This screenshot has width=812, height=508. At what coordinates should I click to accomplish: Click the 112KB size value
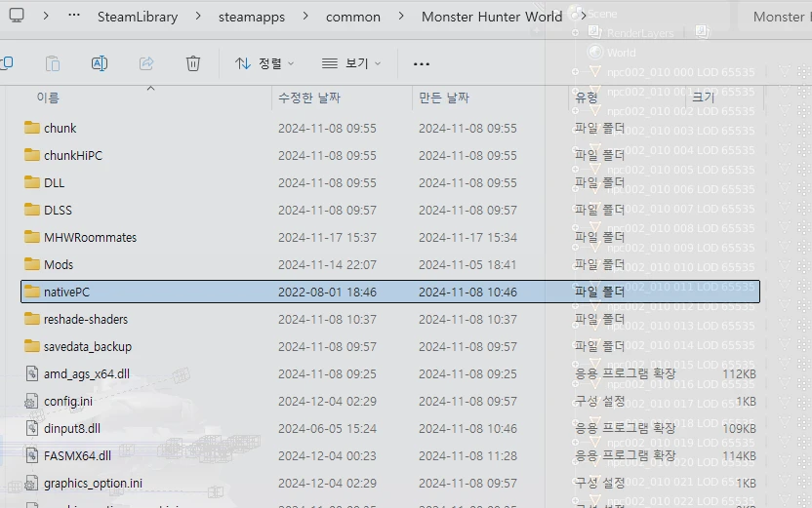tap(739, 373)
